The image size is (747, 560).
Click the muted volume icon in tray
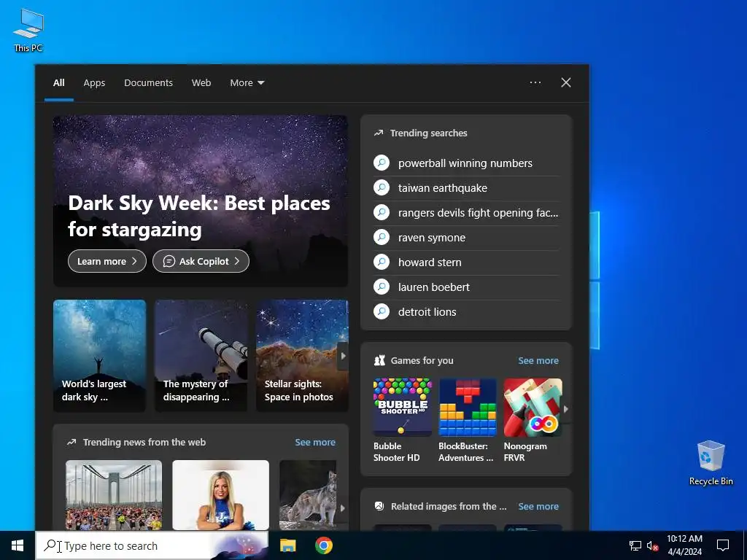tap(652, 545)
